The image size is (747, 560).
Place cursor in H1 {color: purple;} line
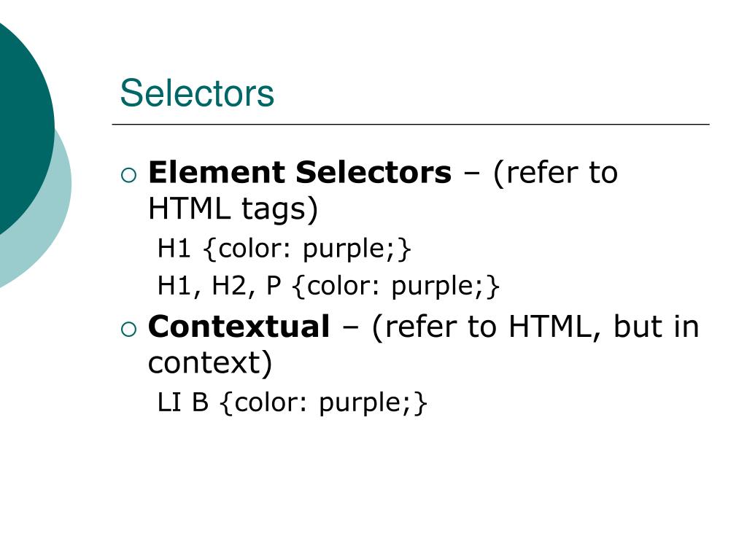pos(284,249)
